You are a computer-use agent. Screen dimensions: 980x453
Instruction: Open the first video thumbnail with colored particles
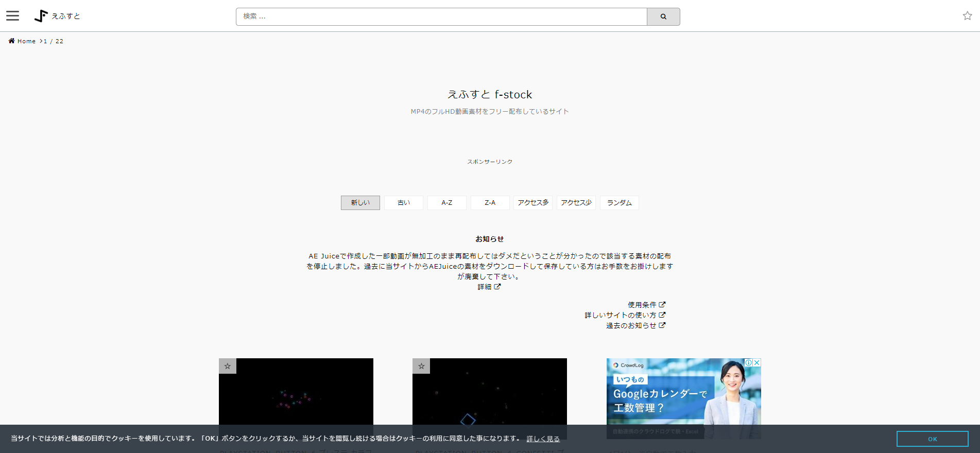point(296,398)
